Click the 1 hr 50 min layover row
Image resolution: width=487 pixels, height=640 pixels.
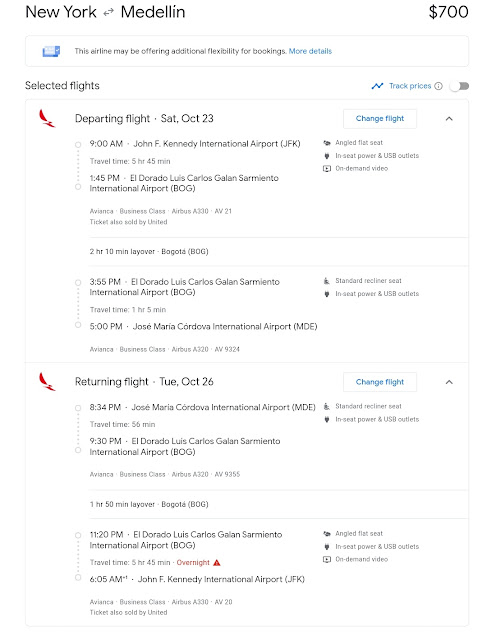(279, 504)
